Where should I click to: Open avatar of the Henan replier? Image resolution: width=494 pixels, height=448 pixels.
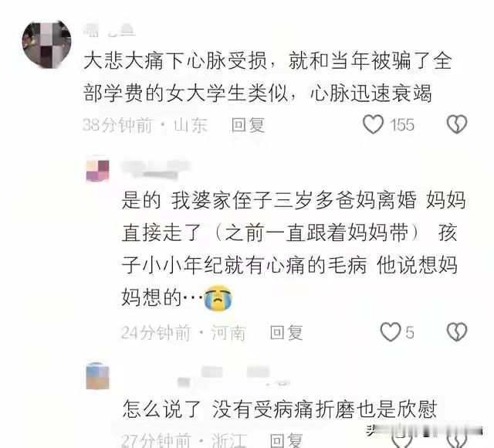(x=98, y=171)
